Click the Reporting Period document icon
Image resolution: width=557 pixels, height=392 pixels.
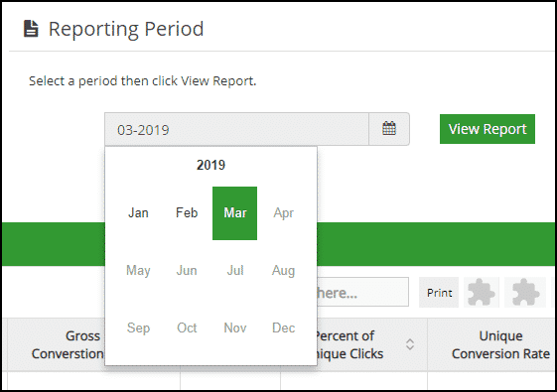pos(31,29)
